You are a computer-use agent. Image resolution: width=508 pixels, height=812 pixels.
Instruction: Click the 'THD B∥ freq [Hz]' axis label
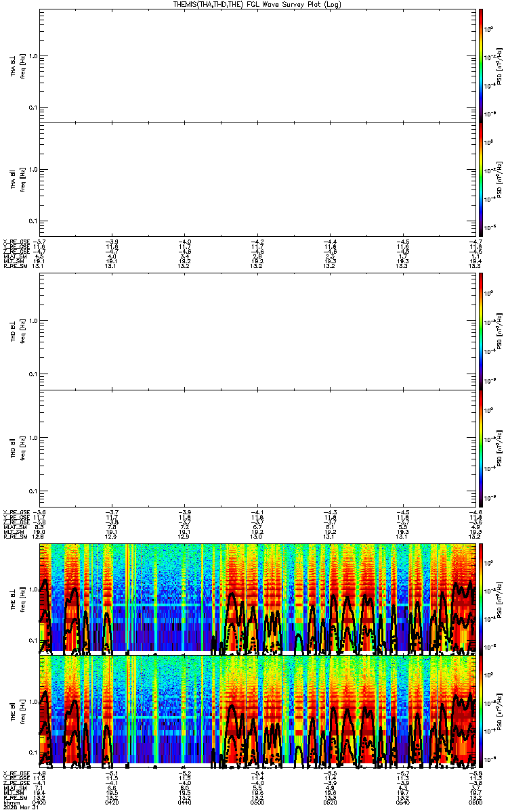click(x=18, y=448)
